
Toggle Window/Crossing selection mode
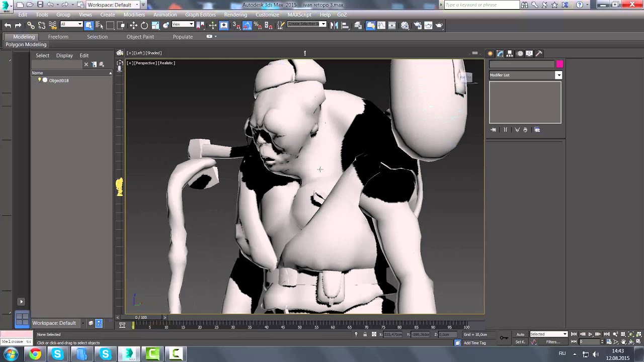coord(121,25)
